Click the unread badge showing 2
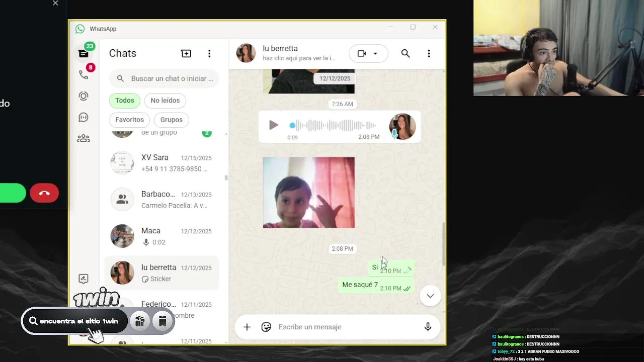 click(x=207, y=133)
